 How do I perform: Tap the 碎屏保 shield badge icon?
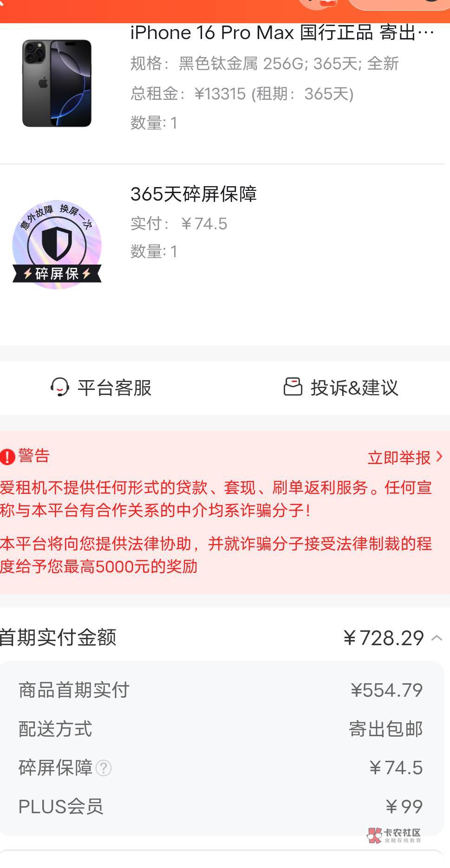tap(57, 245)
